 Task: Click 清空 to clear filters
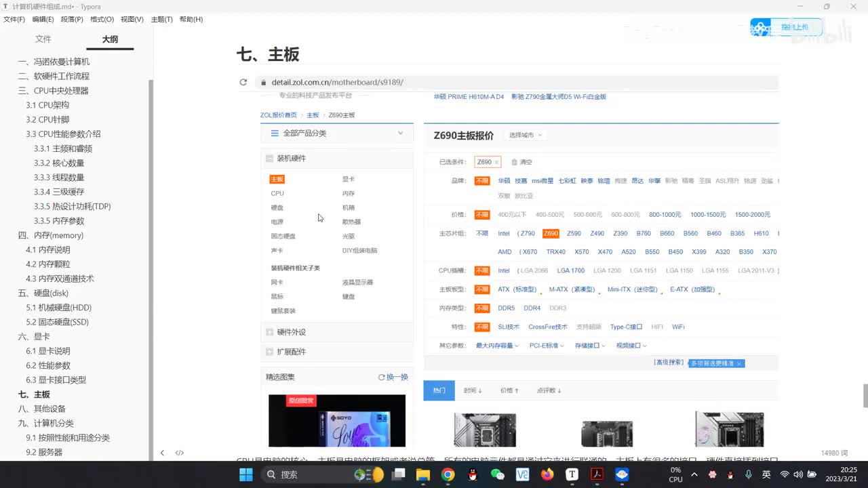coord(521,163)
